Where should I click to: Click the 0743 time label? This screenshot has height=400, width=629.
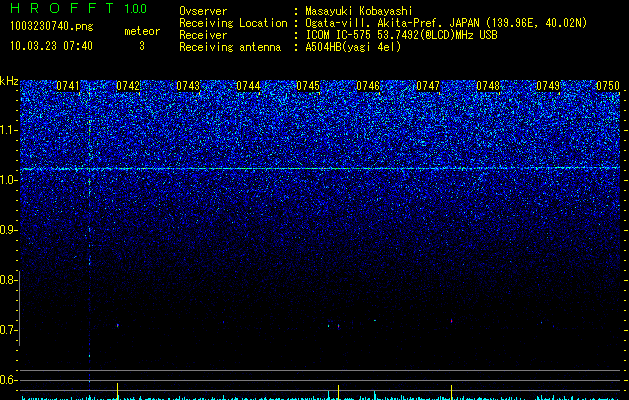[x=188, y=86]
